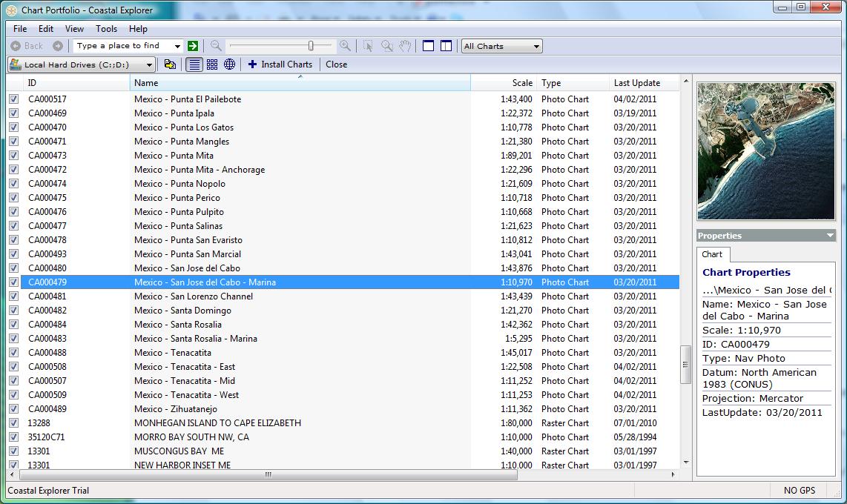
Task: Uncheck the CA000517 Punta El Pailebote chart
Action: pos(14,99)
